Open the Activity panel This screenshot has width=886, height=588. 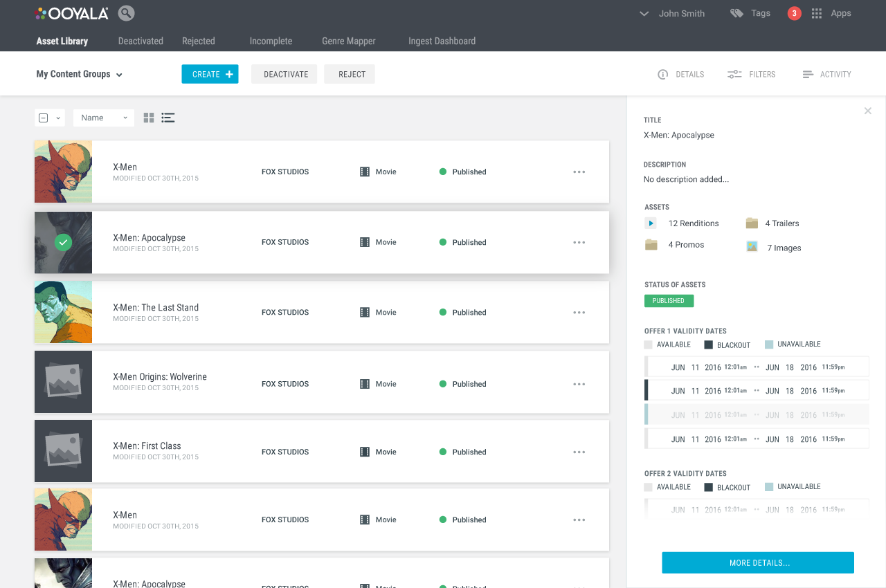tap(826, 74)
